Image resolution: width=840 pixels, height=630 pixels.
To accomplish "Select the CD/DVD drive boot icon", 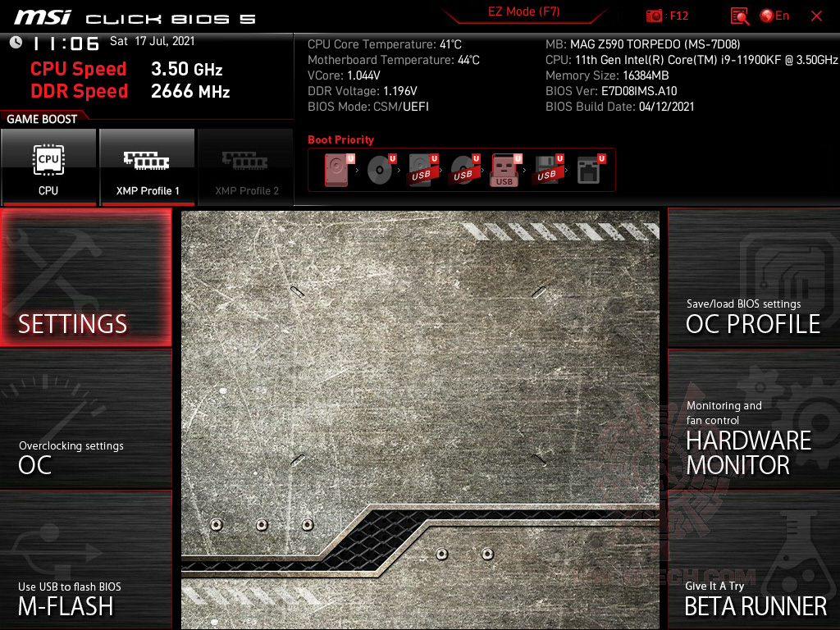I will tap(380, 170).
